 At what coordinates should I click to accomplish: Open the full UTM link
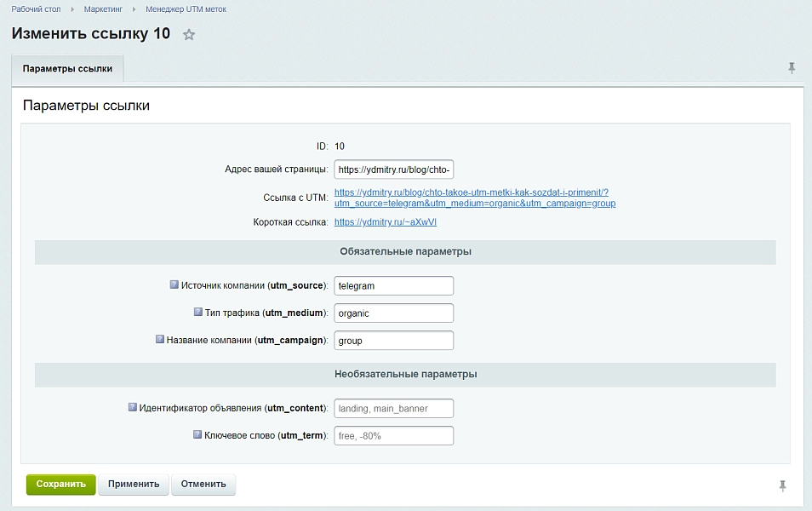(x=475, y=198)
